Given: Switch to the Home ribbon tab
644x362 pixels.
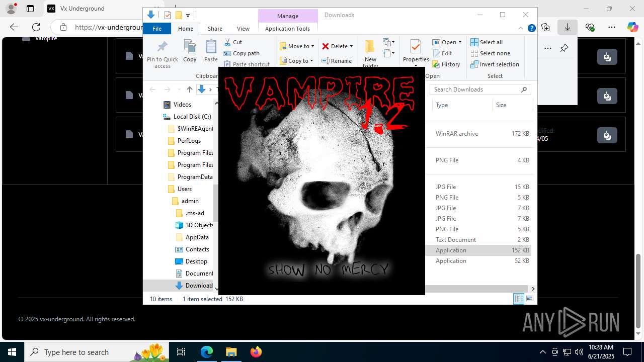Looking at the screenshot, I should (x=186, y=29).
